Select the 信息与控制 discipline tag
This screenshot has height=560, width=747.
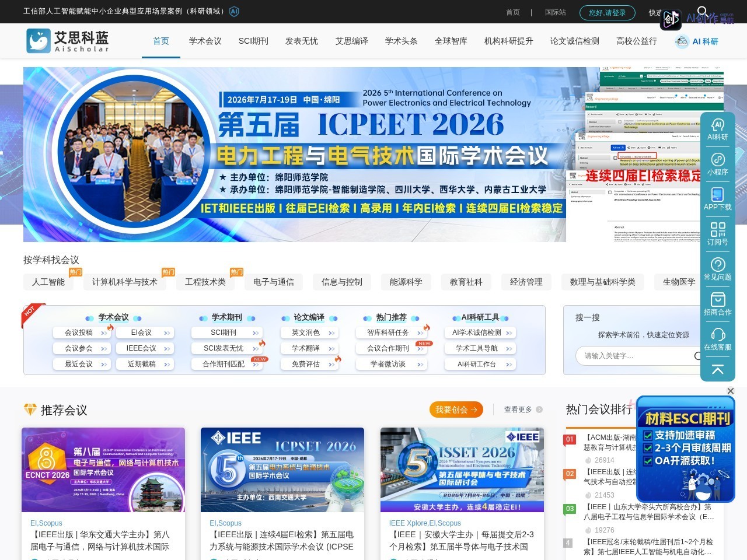point(342,282)
